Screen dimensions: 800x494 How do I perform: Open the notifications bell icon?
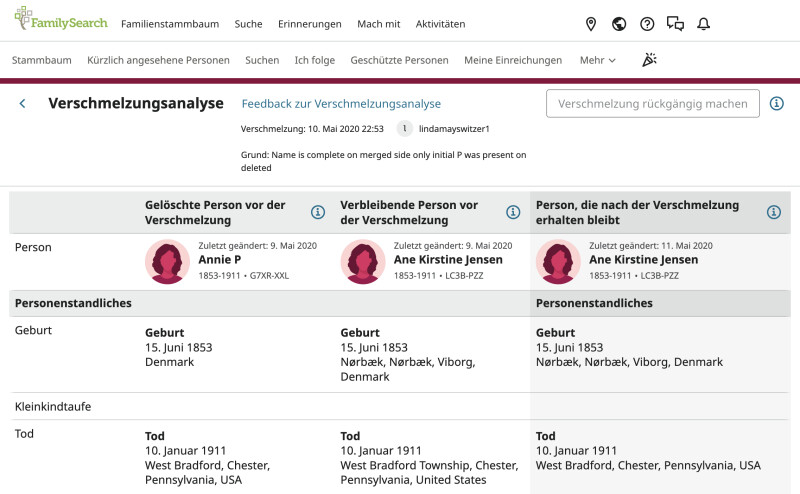pos(704,24)
